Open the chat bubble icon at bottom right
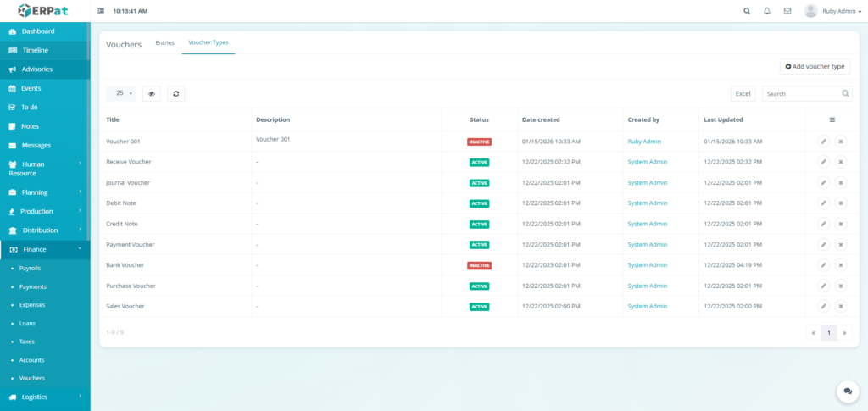 (x=848, y=391)
